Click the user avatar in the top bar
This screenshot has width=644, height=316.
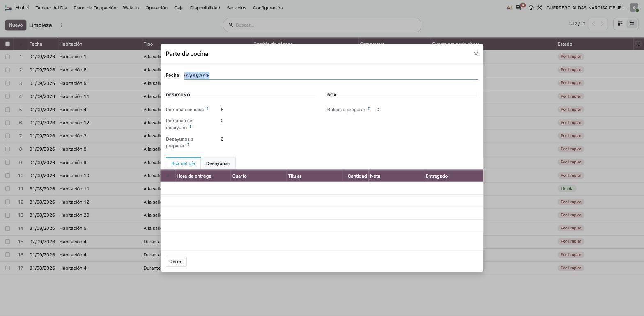click(x=634, y=8)
